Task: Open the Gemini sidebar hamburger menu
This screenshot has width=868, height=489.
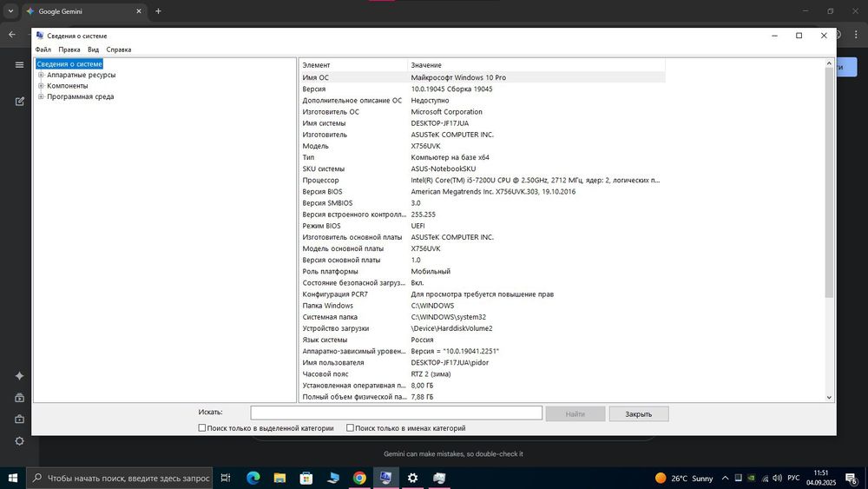Action: (x=19, y=65)
